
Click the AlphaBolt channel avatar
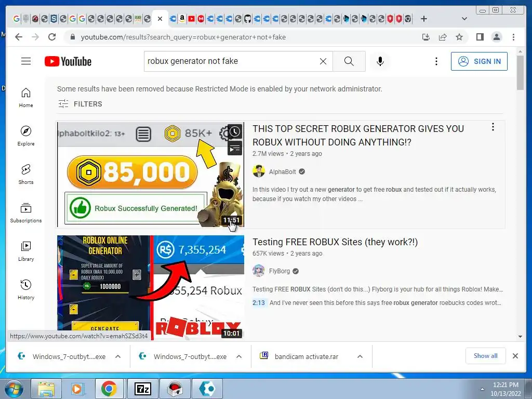click(x=259, y=171)
